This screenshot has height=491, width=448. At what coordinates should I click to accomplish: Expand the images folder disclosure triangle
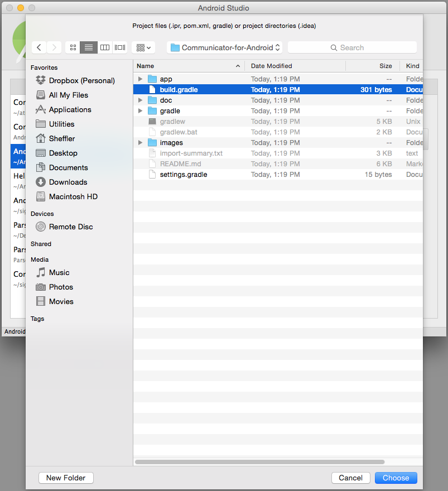pos(140,142)
